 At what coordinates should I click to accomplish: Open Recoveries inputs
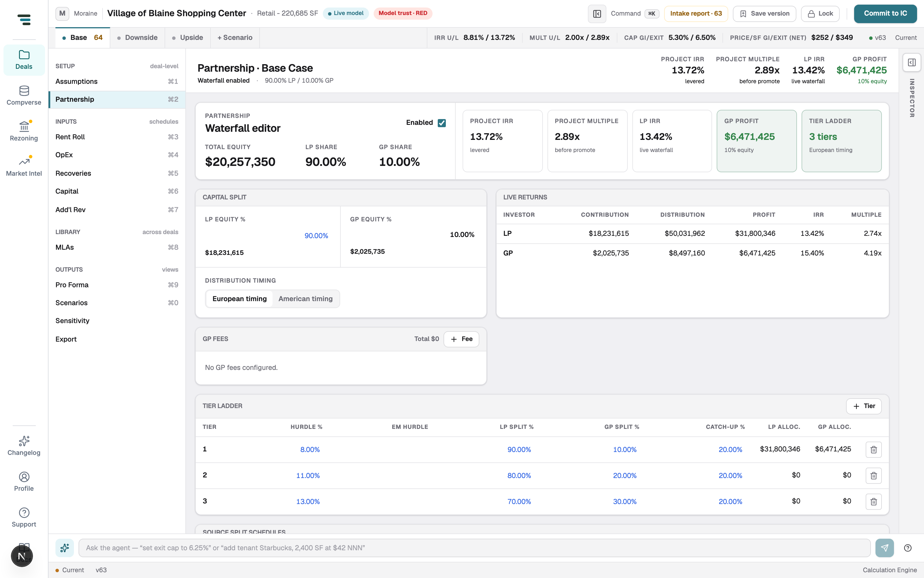coord(117,173)
